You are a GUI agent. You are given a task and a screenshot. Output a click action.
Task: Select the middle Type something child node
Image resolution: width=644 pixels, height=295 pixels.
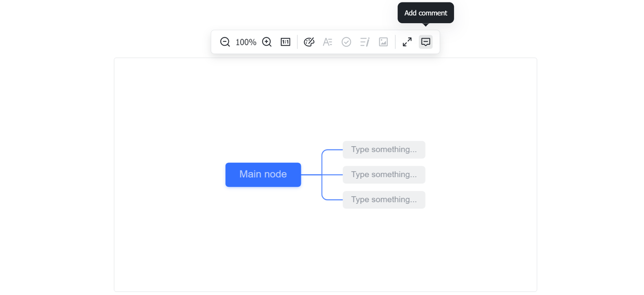pyautogui.click(x=384, y=175)
